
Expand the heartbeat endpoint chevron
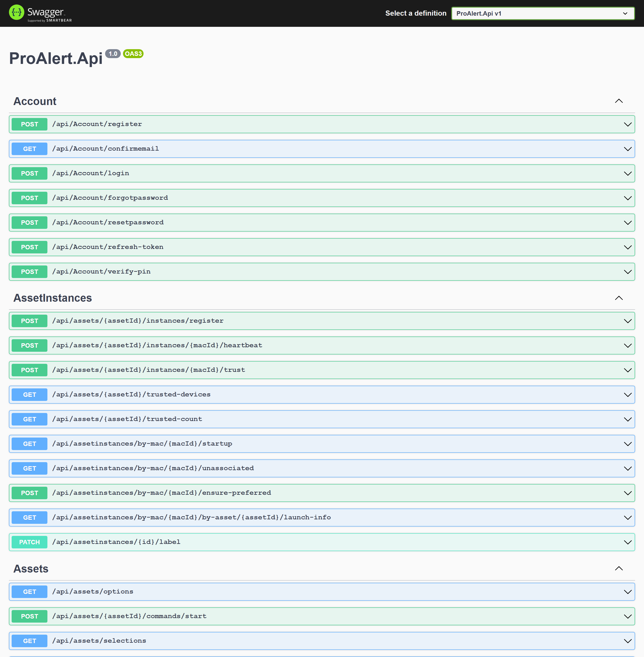coord(628,346)
